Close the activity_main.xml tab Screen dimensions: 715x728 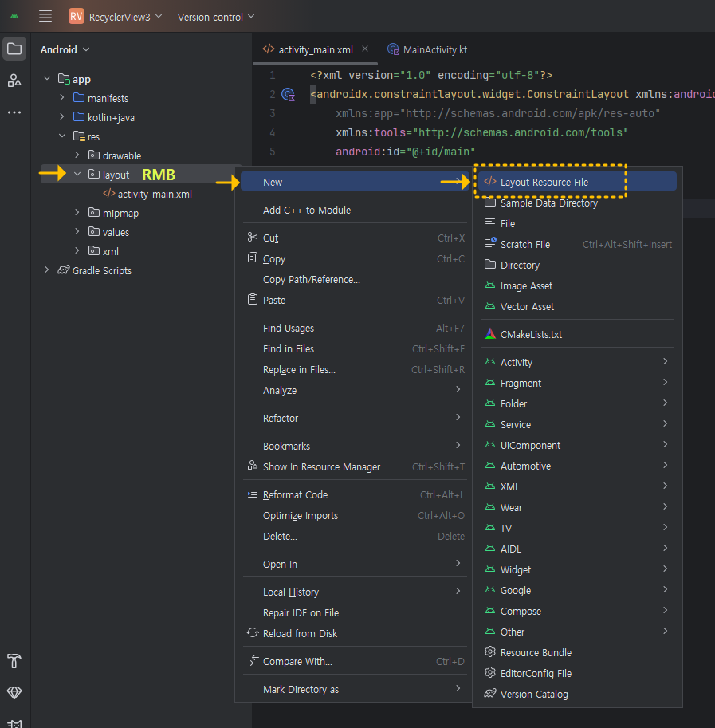coord(365,49)
